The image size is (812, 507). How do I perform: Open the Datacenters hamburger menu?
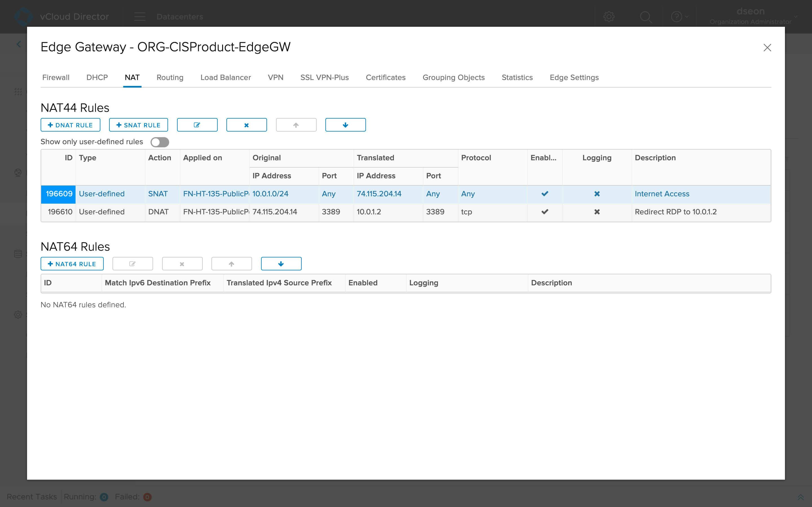click(140, 16)
